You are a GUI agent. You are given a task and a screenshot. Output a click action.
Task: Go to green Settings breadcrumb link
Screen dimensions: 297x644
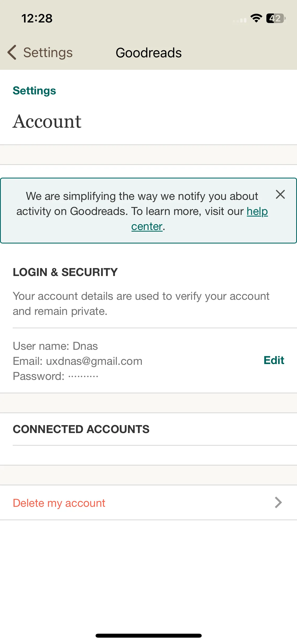pos(34,91)
